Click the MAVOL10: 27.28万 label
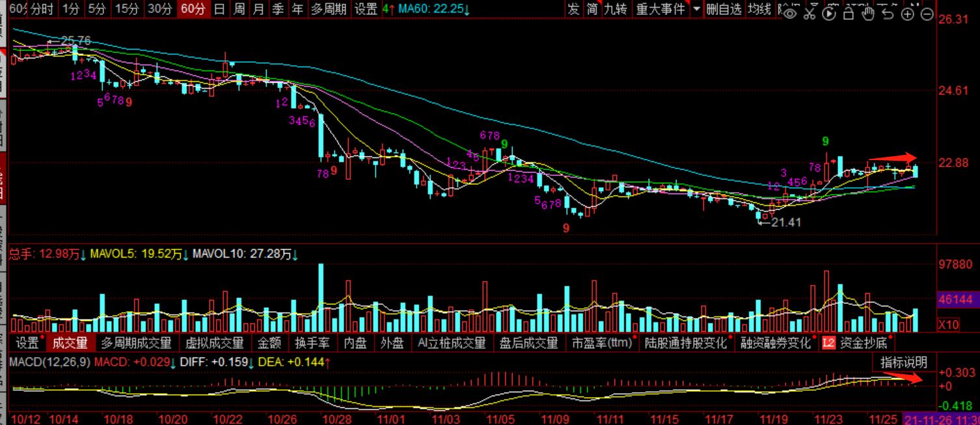980x425 pixels. (246, 254)
